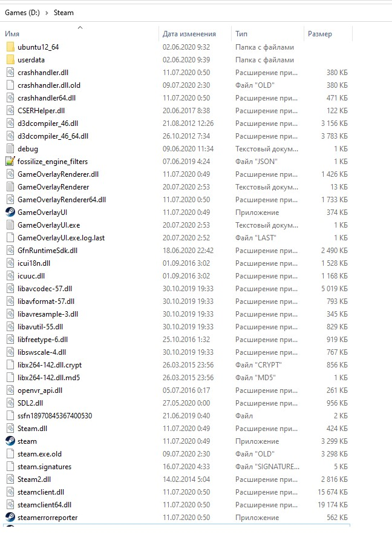392x537 pixels.
Task: Click the date 27.05.2020 0:00
Action: pyautogui.click(x=186, y=403)
